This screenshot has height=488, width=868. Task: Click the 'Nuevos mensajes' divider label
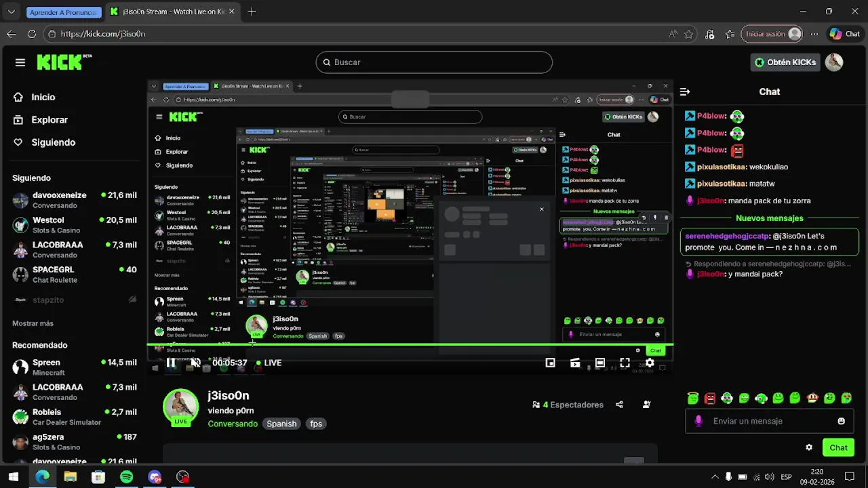(x=770, y=218)
